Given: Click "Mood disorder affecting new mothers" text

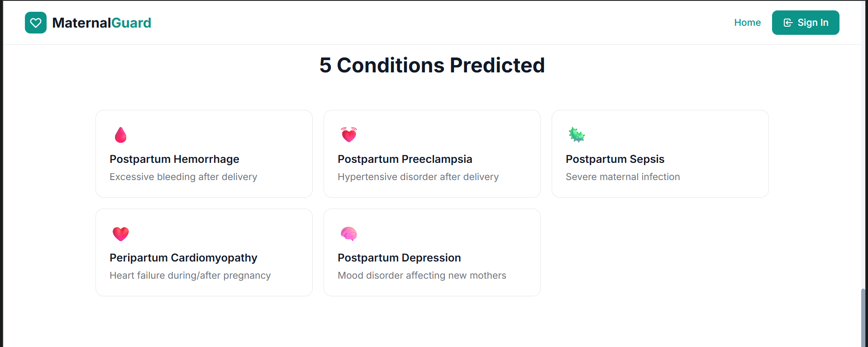Looking at the screenshot, I should [422, 276].
